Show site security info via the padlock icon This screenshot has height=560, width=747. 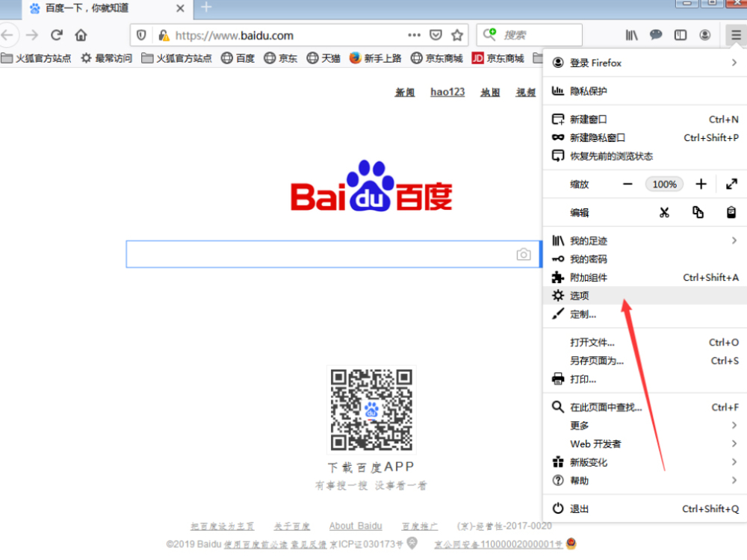tap(164, 35)
